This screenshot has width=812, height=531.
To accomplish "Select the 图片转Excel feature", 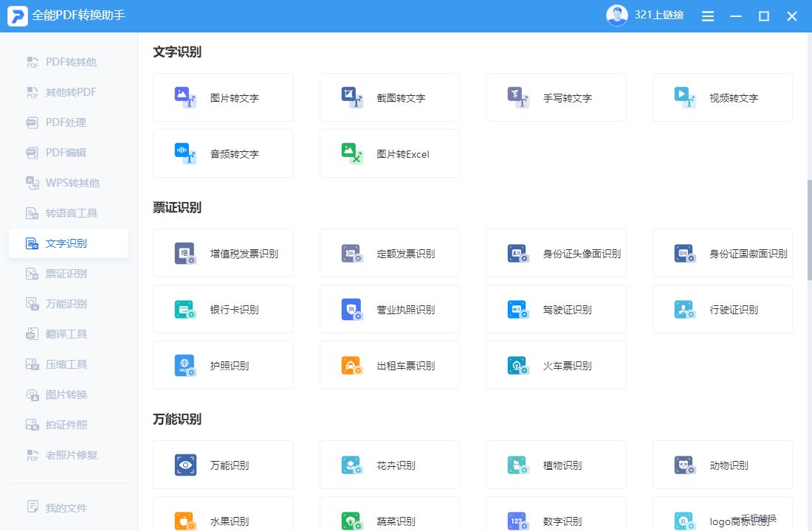I will tap(390, 153).
